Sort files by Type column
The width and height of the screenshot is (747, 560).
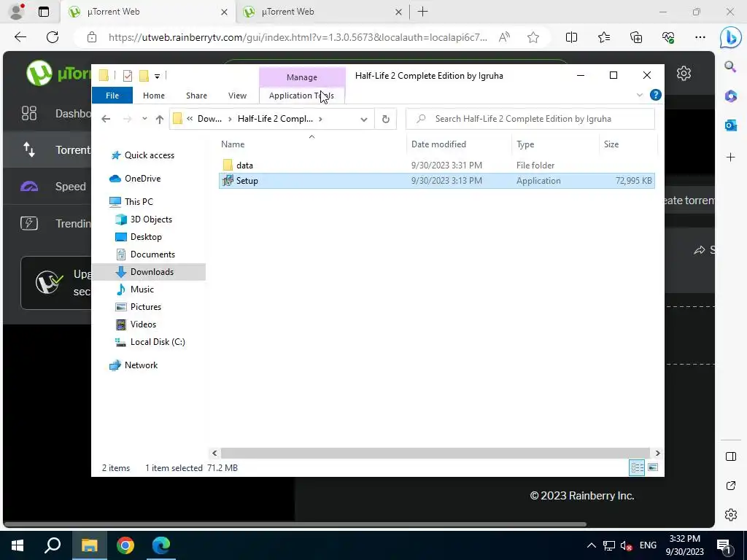tap(555, 144)
